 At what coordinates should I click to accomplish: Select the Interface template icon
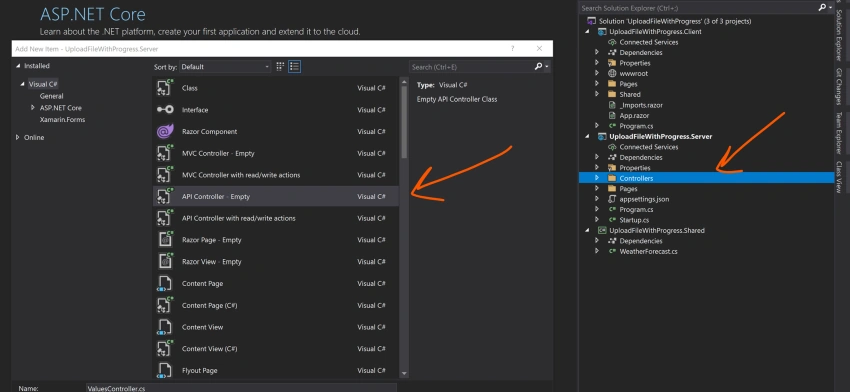(x=165, y=110)
